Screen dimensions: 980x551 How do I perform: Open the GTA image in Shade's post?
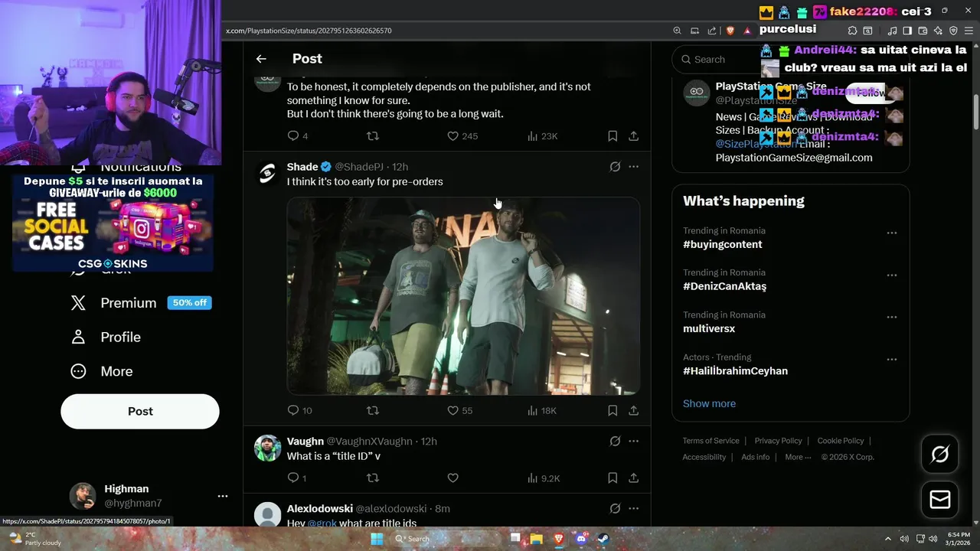tap(463, 296)
